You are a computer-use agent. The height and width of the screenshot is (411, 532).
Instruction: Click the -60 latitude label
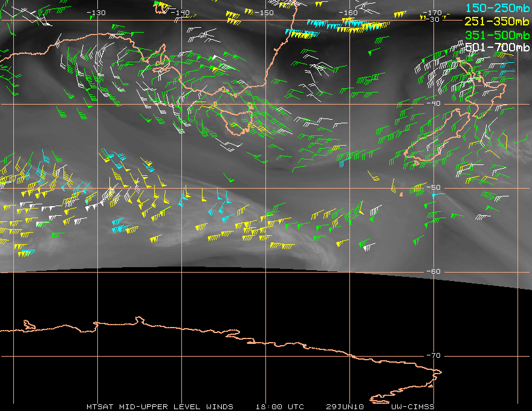[x=433, y=271]
